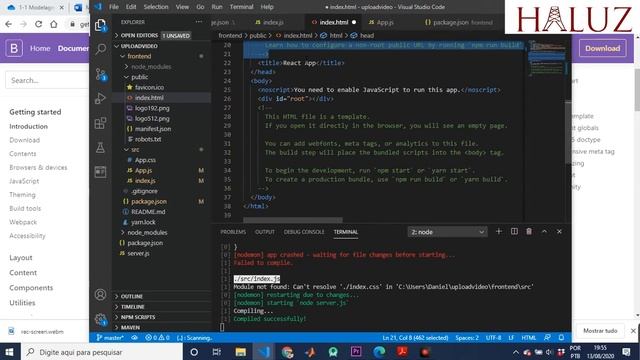This screenshot has height=360, width=640.
Task: Open the Selection menu
Action: point(156,7)
